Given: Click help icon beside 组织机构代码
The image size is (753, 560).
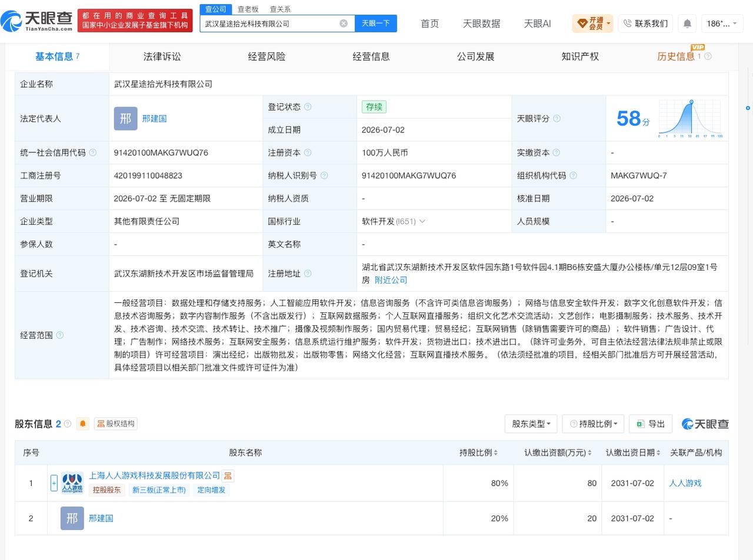Looking at the screenshot, I should click(573, 176).
